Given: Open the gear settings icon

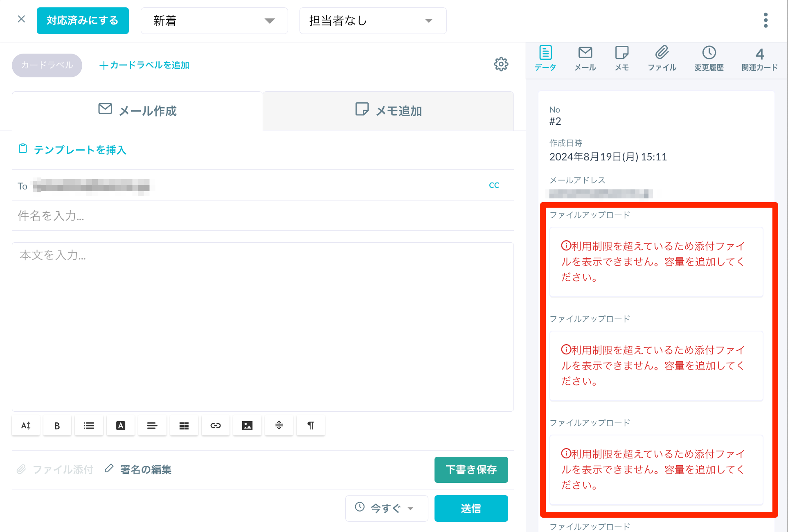Looking at the screenshot, I should [x=501, y=64].
